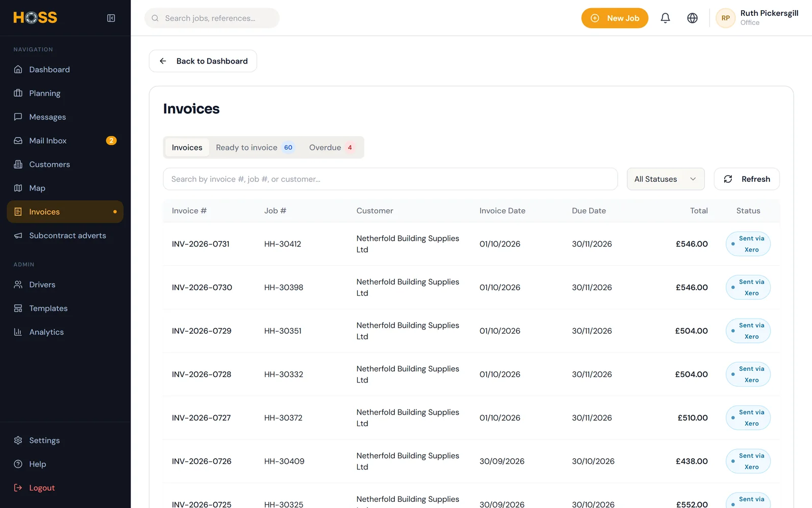Expand All Statuses dropdown
Image resolution: width=812 pixels, height=508 pixels.
666,179
